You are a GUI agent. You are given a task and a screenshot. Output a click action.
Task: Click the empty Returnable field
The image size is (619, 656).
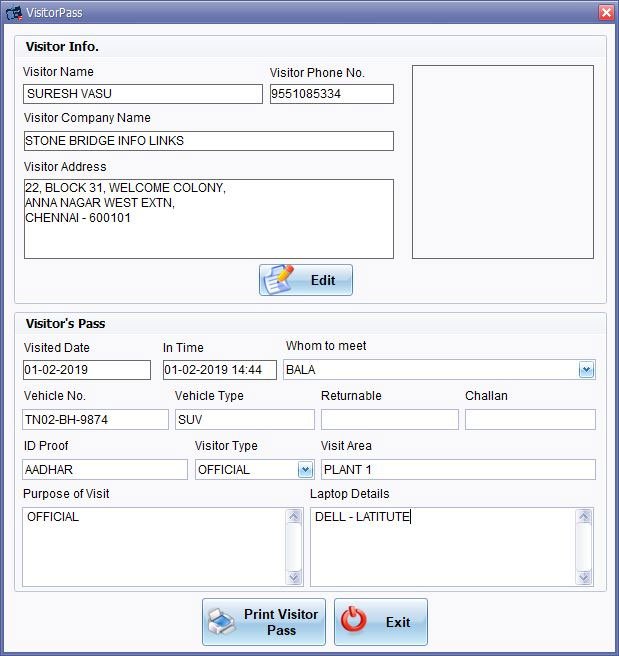[389, 420]
